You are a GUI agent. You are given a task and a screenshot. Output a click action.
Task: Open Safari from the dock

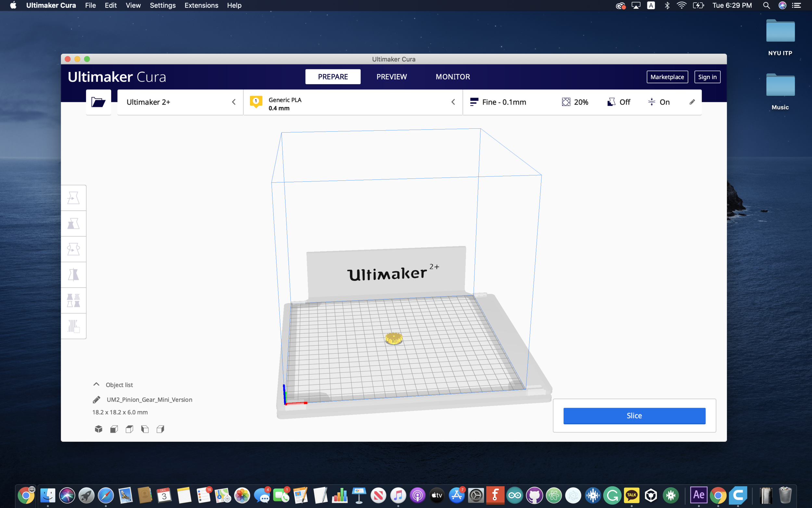click(x=106, y=495)
